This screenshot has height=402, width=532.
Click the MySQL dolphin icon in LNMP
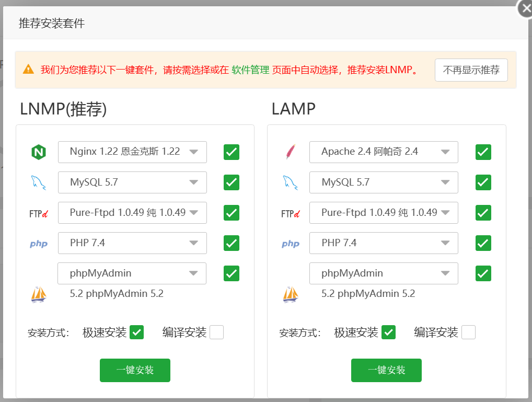coord(38,182)
